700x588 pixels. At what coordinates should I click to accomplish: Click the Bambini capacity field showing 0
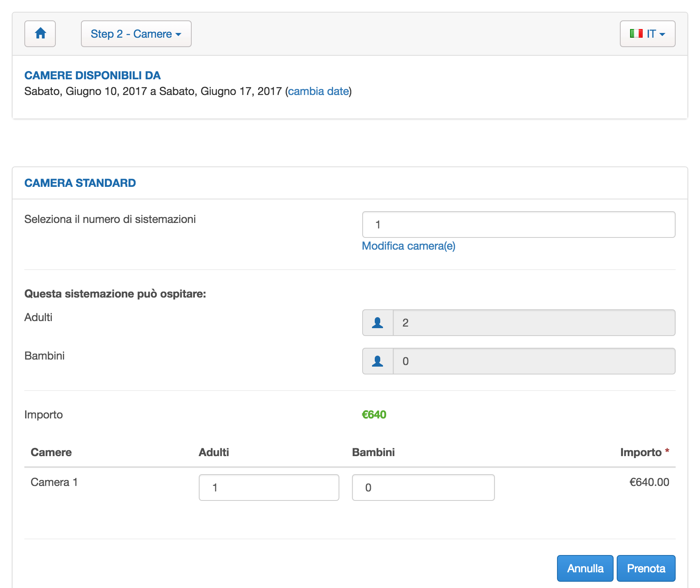(534, 361)
